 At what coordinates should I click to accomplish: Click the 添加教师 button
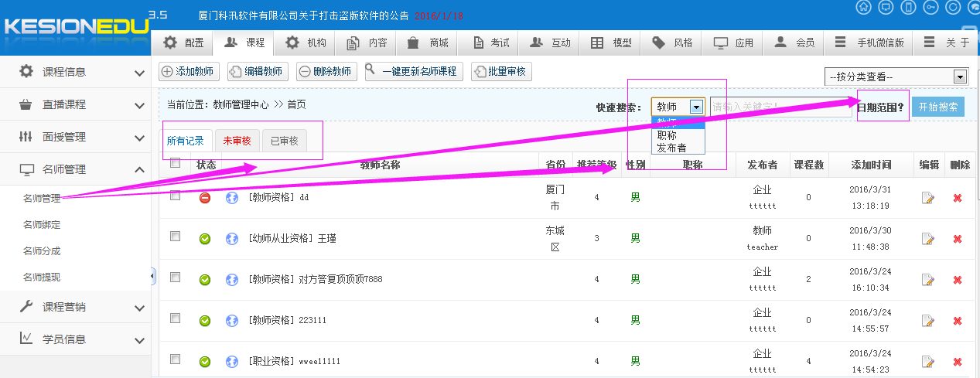pyautogui.click(x=189, y=72)
